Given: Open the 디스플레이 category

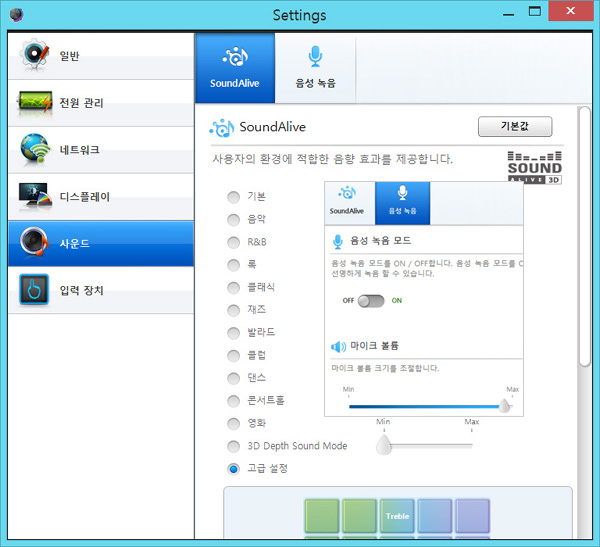Looking at the screenshot, I should point(101,197).
